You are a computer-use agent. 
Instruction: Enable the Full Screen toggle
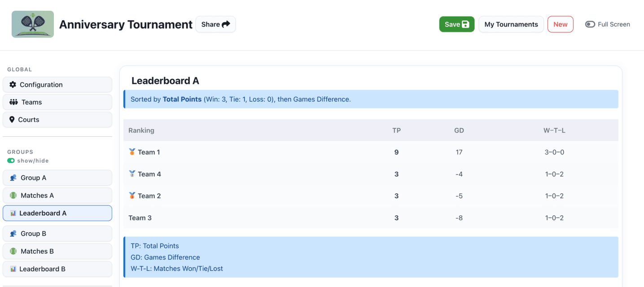point(590,24)
